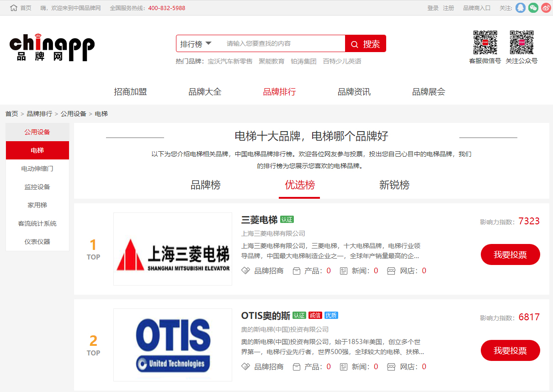Click influence index value 6817
Viewport: 553px width, 392px height.
pyautogui.click(x=529, y=317)
